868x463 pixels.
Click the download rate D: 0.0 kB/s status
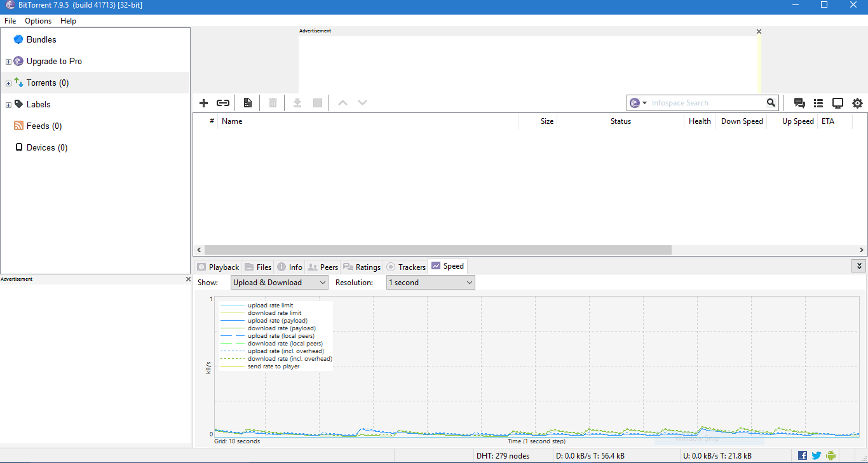pyautogui.click(x=590, y=456)
